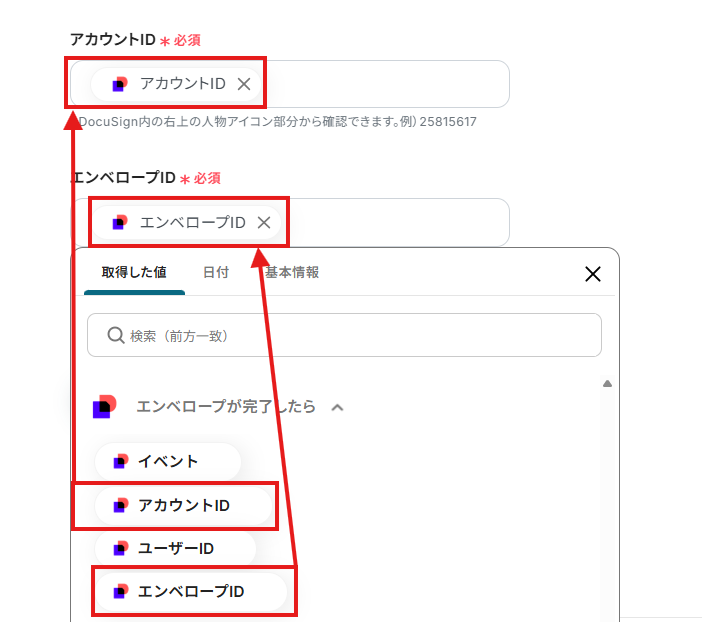Click the DocuSign icon in the アカウントID field chip

click(120, 84)
